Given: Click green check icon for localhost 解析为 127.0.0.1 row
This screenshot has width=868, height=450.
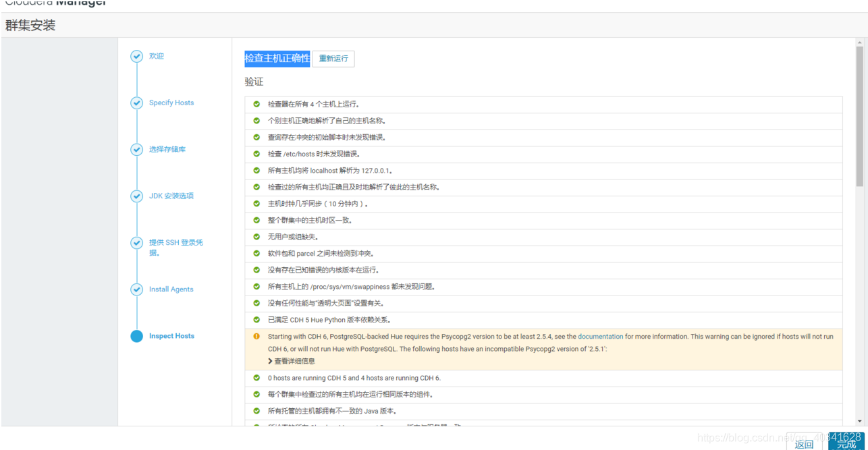Looking at the screenshot, I should [x=256, y=171].
